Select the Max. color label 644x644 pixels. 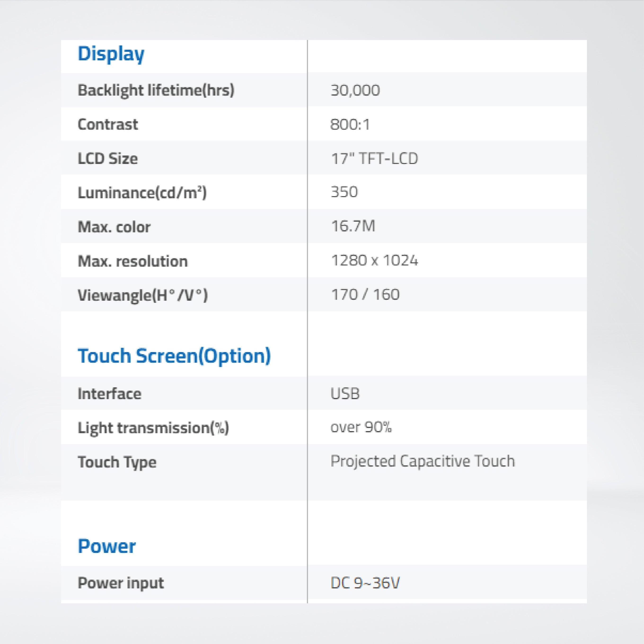(114, 227)
